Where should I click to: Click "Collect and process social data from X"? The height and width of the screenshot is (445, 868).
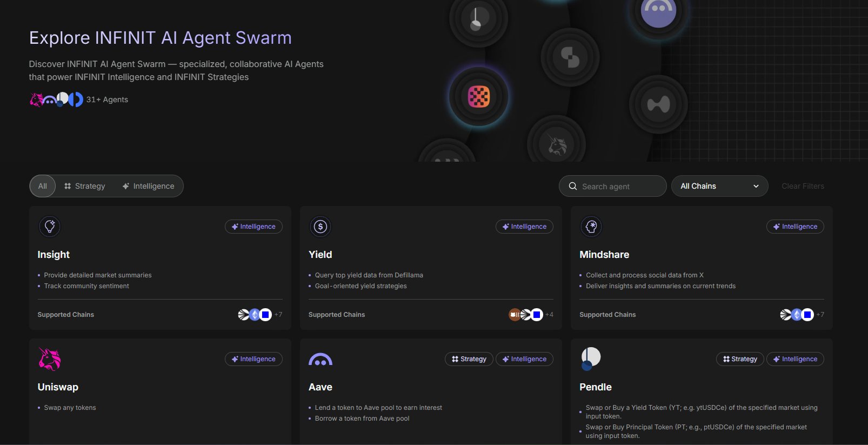point(645,275)
